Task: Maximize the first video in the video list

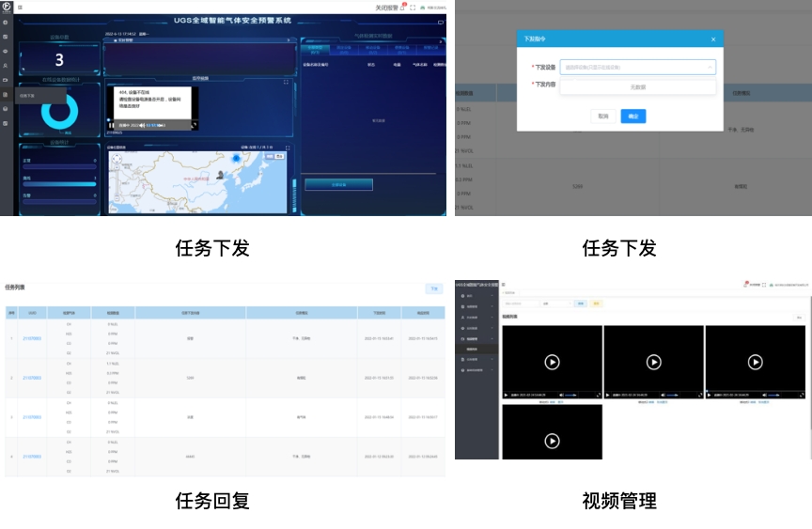Action: click(x=598, y=395)
